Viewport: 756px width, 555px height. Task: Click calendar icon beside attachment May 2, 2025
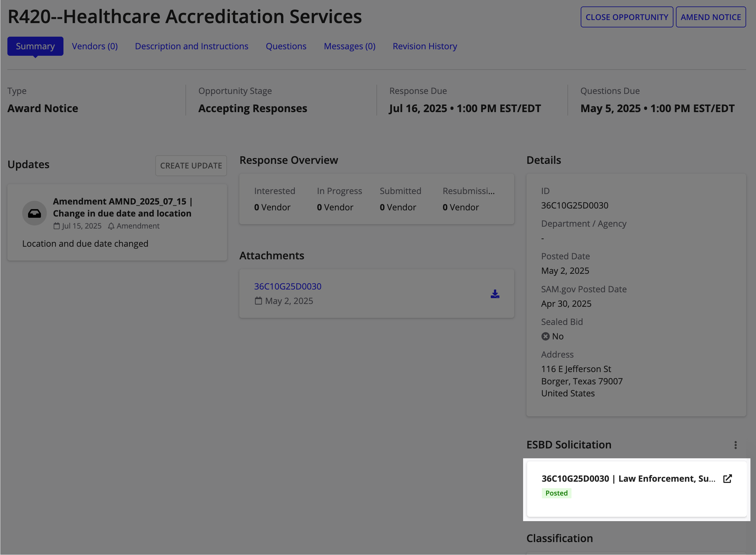point(258,301)
